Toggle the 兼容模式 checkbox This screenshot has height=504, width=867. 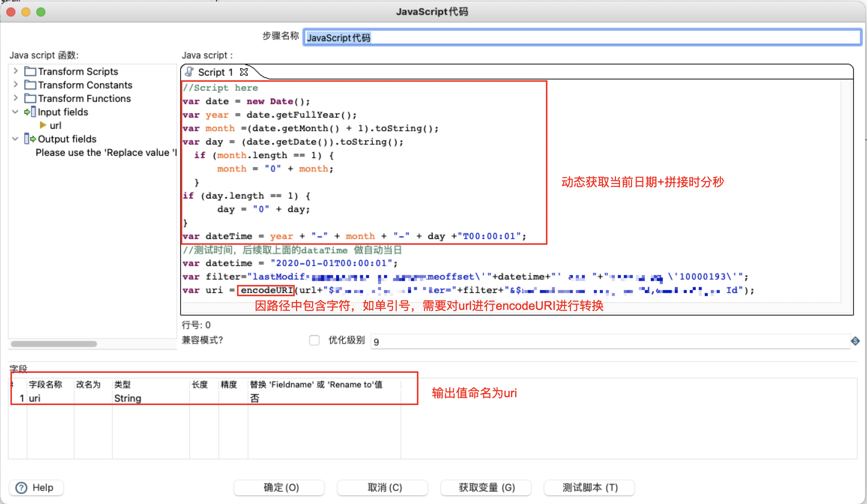314,340
